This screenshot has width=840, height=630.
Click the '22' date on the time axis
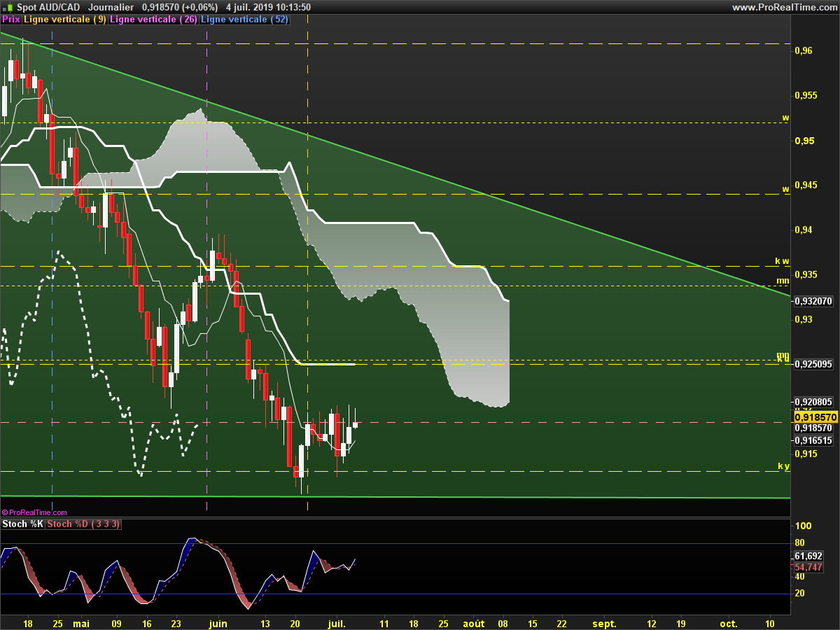tap(561, 623)
